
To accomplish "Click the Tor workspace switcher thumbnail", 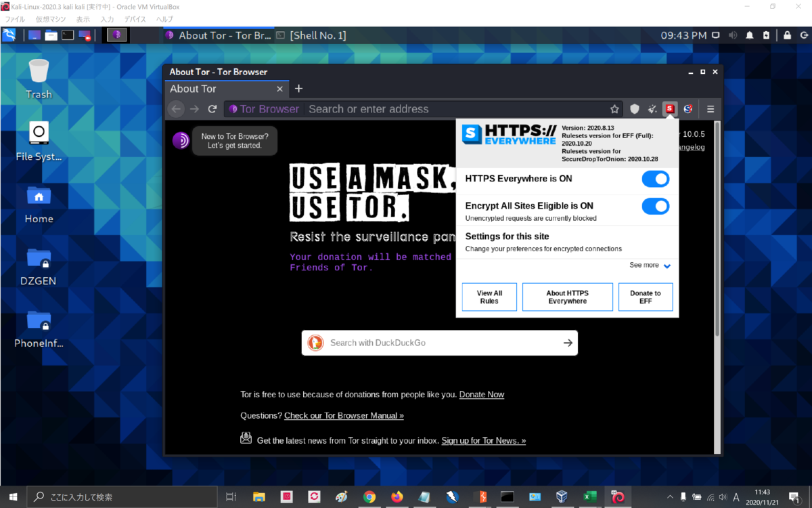I will tap(116, 35).
